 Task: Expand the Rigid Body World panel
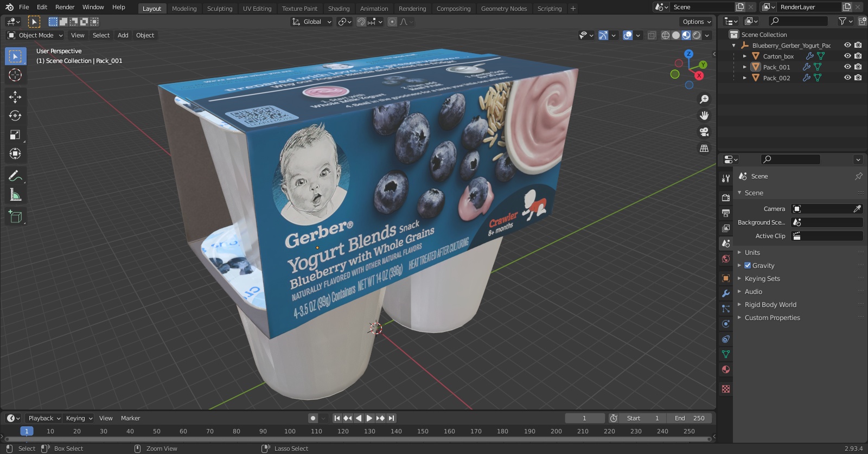[770, 304]
